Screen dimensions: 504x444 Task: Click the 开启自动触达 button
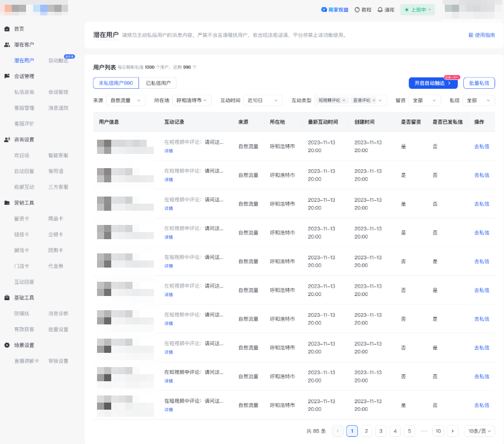[432, 83]
